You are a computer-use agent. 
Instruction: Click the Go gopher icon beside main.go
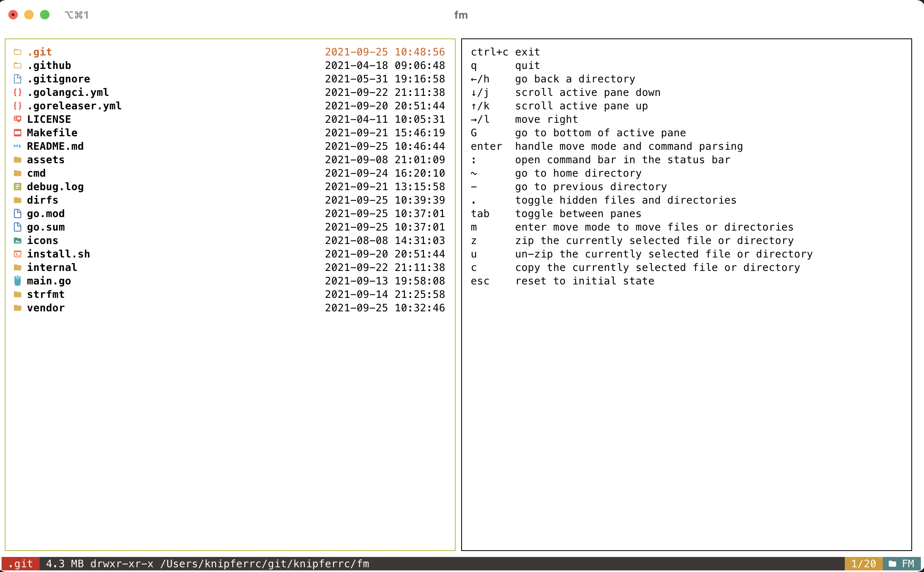(x=17, y=281)
